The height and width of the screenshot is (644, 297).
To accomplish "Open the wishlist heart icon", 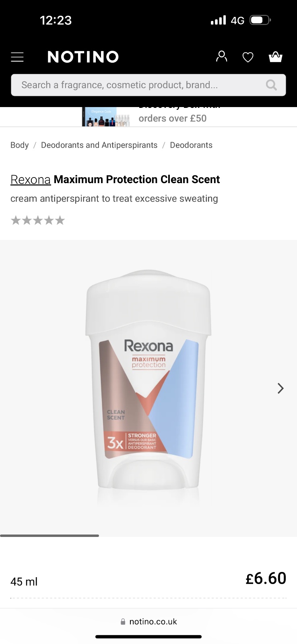I will (x=248, y=58).
